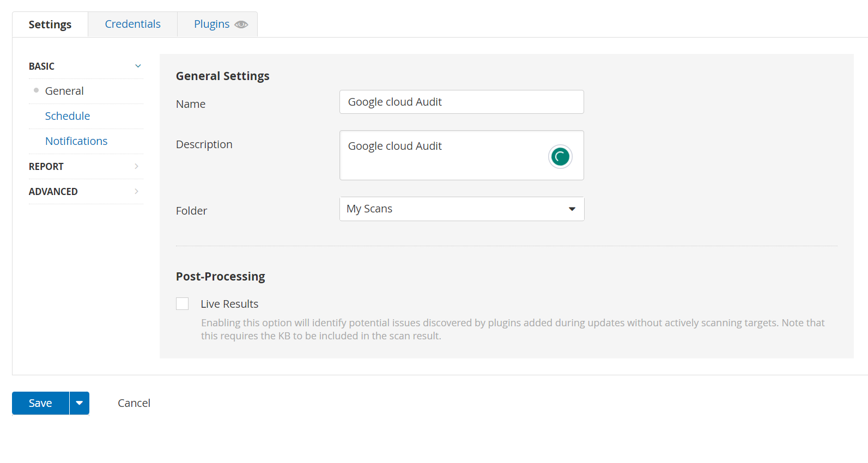The image size is (868, 463).
Task: Click the eye icon on Plugins tab
Action: [241, 25]
